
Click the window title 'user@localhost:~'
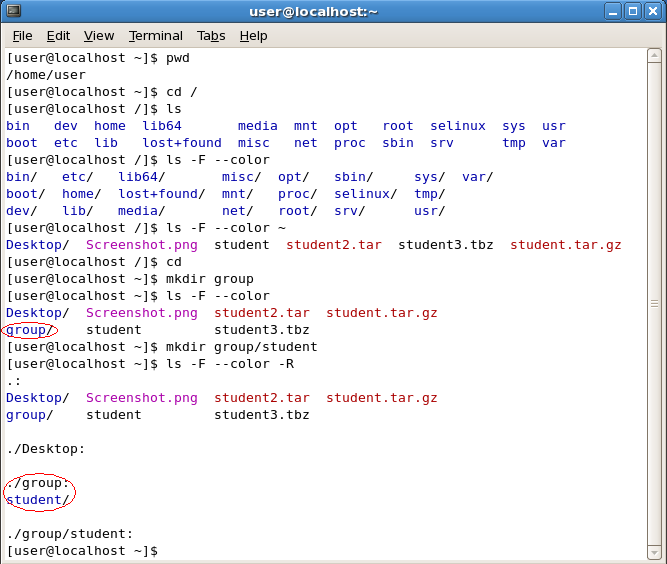(x=314, y=11)
